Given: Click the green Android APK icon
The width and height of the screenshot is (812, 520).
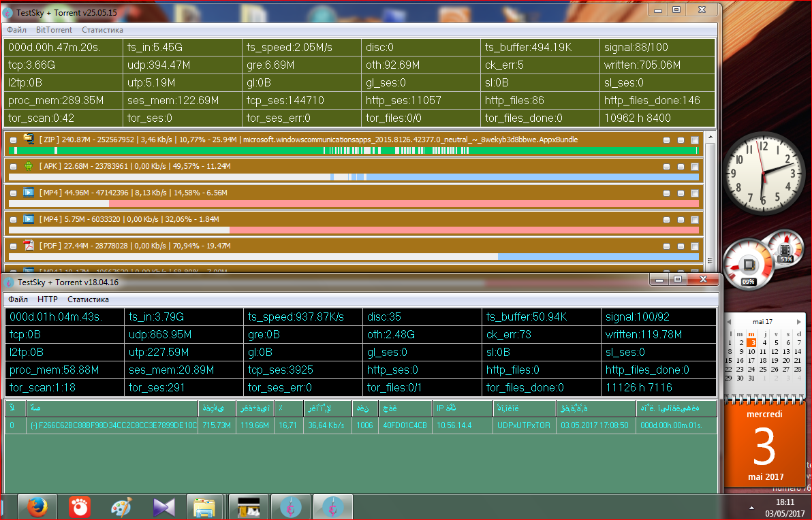Looking at the screenshot, I should click(x=29, y=165).
